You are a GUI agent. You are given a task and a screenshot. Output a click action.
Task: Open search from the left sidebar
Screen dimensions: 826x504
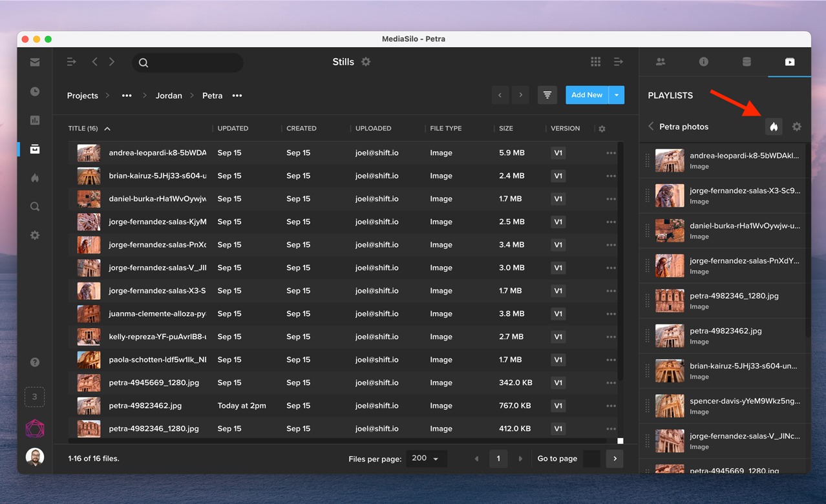click(34, 206)
